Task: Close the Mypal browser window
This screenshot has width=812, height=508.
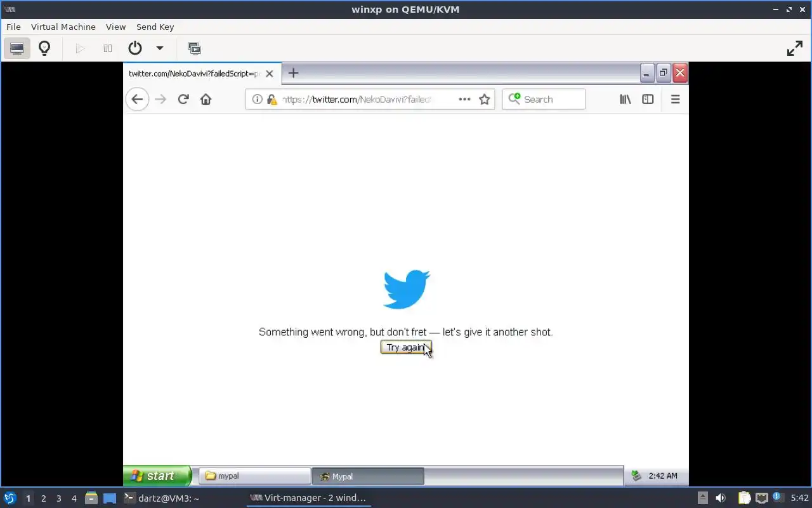Action: (680, 73)
